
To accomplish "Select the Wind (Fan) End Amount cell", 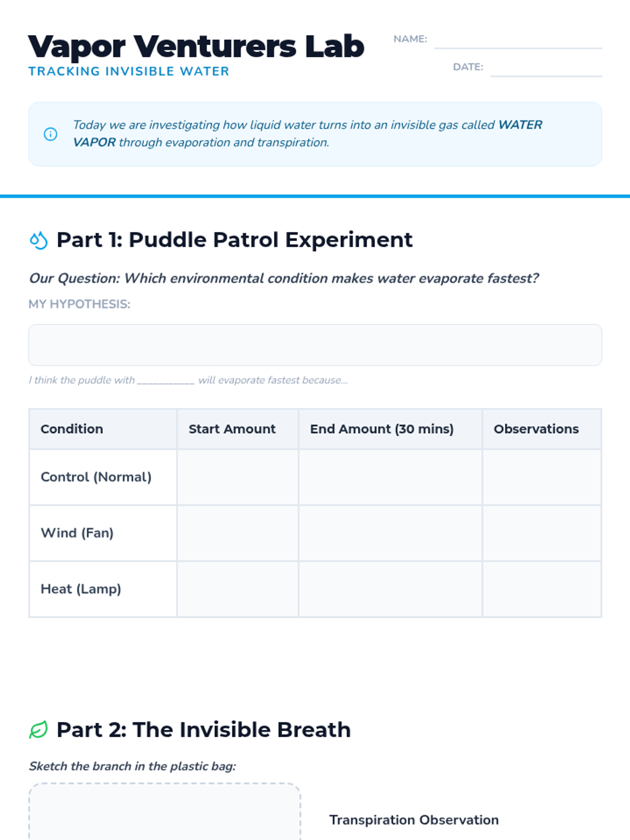I will tap(391, 533).
